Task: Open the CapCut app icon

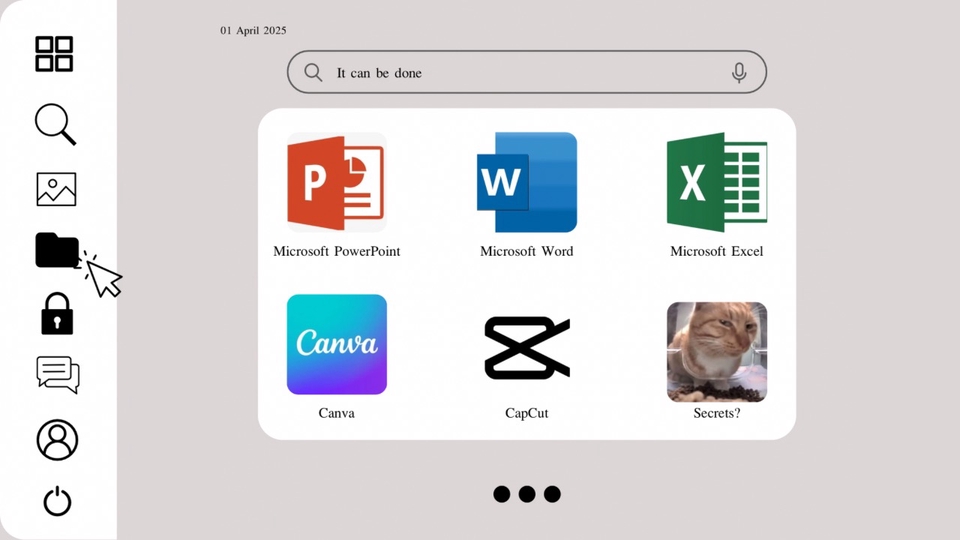Action: tap(527, 348)
